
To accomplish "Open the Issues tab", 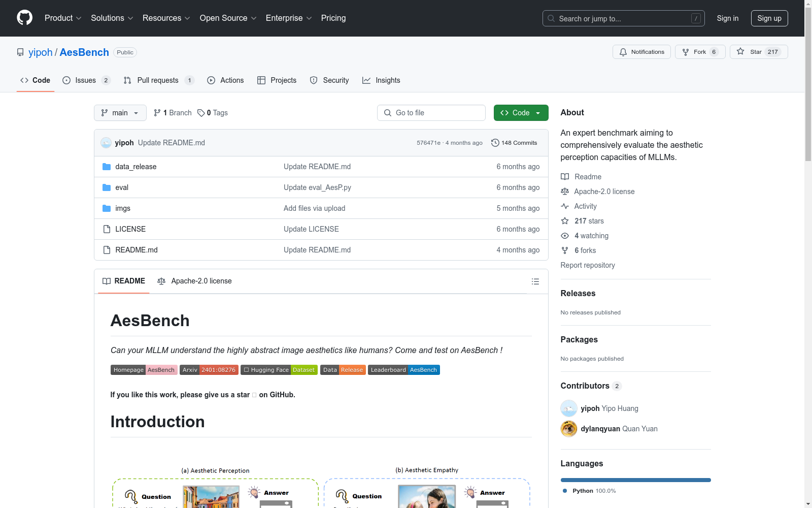I will point(86,80).
